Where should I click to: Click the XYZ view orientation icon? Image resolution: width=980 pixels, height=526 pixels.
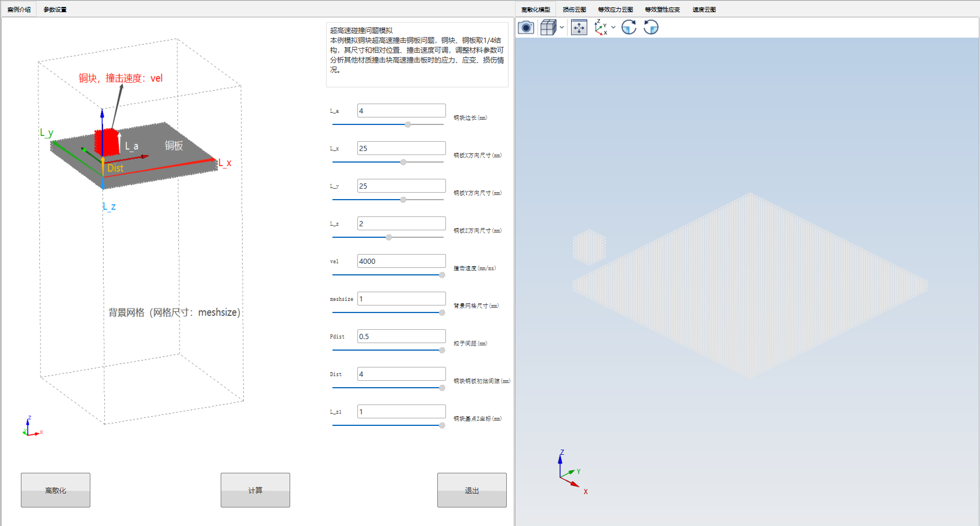click(x=601, y=27)
